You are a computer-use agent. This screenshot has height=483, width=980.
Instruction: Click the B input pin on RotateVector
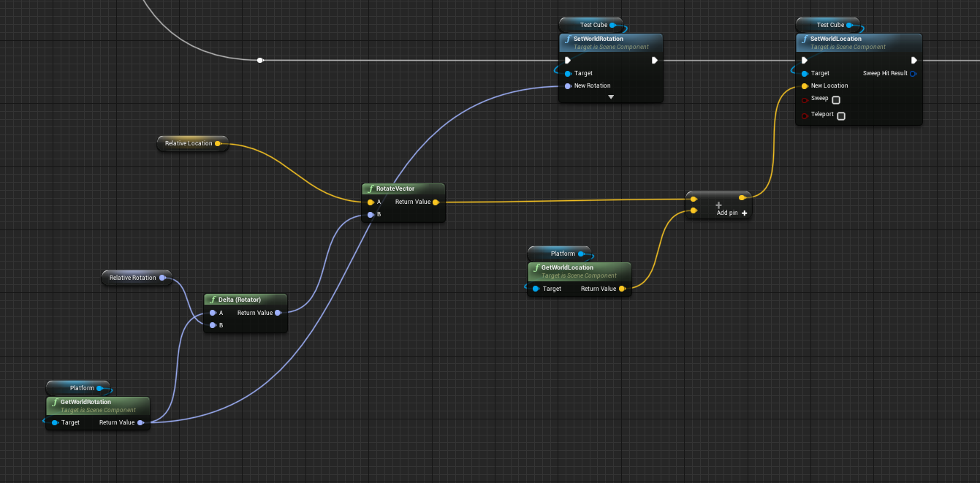pos(371,214)
